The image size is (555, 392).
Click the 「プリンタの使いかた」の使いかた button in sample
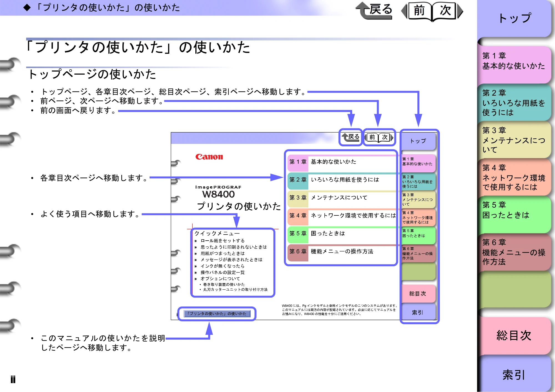(x=217, y=314)
